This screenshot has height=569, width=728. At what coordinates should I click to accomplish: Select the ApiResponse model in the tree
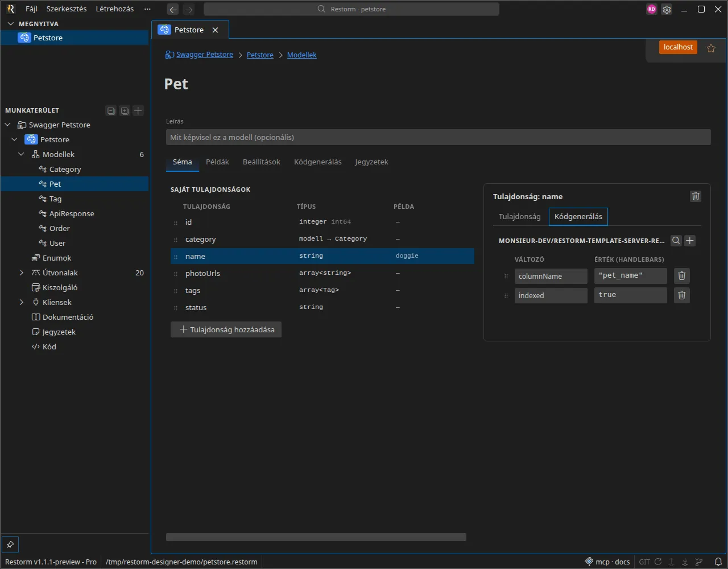(x=75, y=214)
